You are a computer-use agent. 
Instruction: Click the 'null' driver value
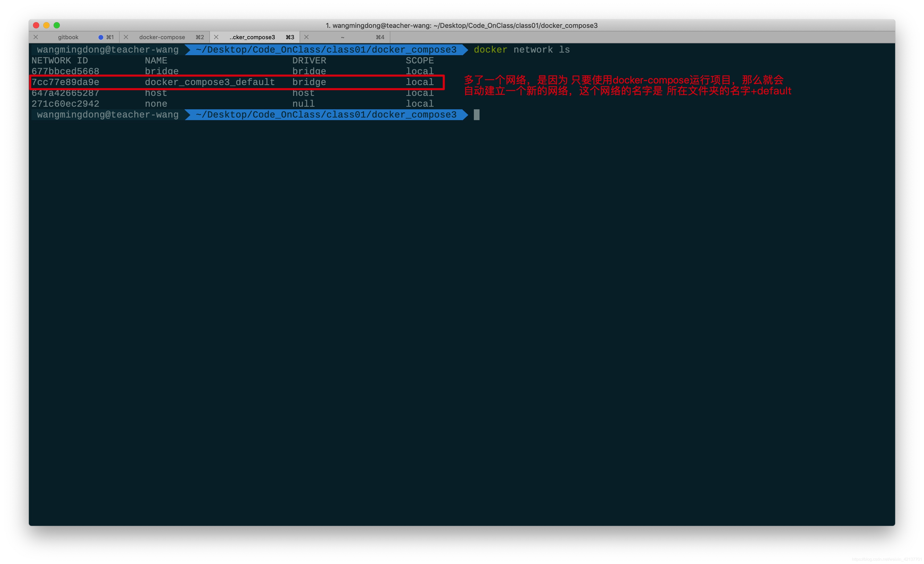click(x=303, y=104)
